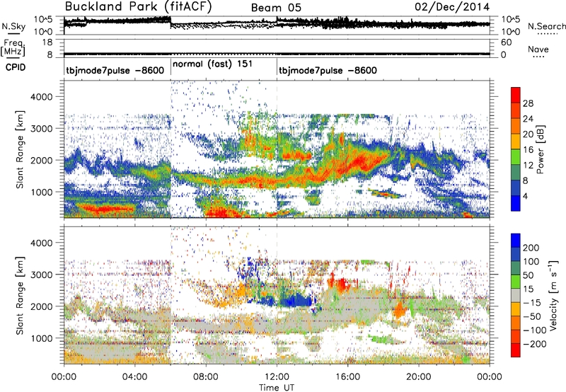Click the red bottom segment of the velocity colorbar
Viewport: 566px width, 392px height.
(x=516, y=350)
